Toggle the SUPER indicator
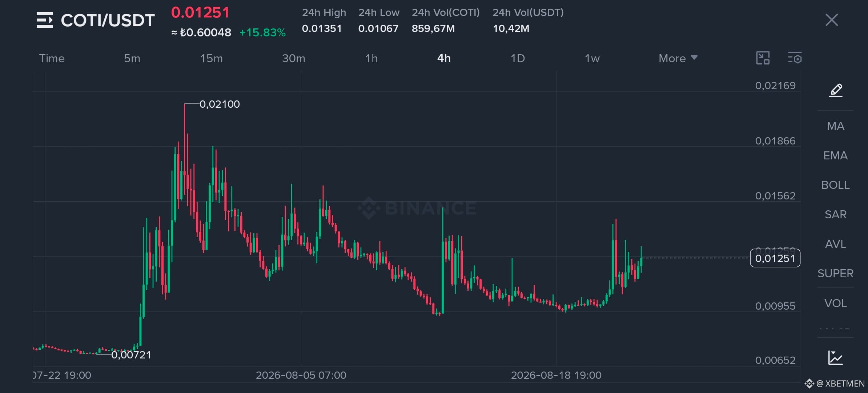Image resolution: width=868 pixels, height=393 pixels. (x=835, y=274)
